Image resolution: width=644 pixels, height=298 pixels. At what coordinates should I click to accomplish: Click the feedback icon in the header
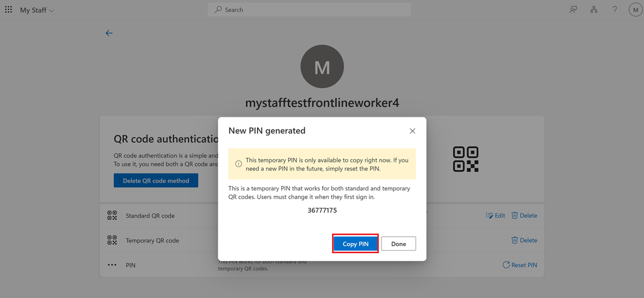(x=573, y=9)
